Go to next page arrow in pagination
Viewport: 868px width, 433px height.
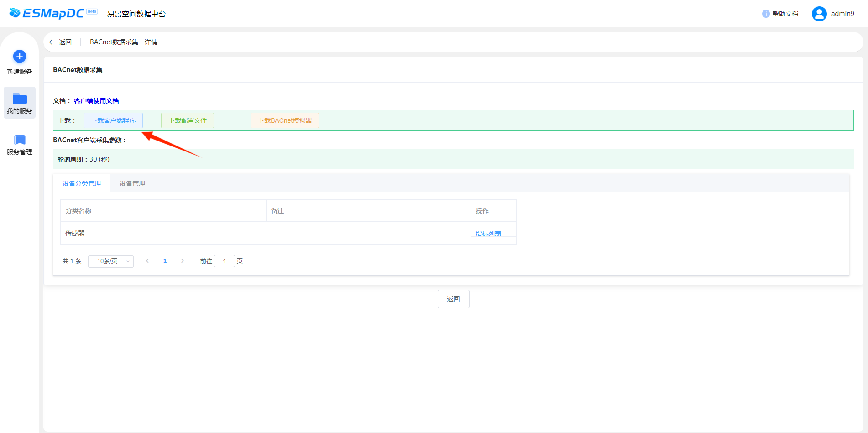click(183, 261)
